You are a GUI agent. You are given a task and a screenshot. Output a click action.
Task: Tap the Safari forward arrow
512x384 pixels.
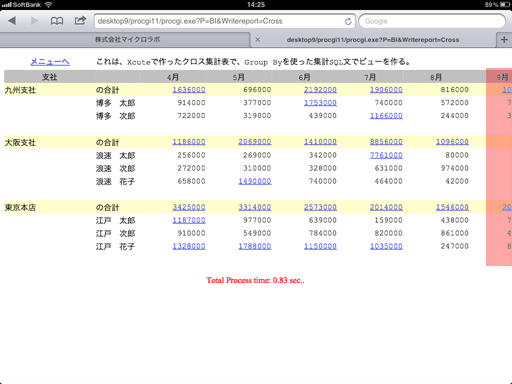[34, 21]
